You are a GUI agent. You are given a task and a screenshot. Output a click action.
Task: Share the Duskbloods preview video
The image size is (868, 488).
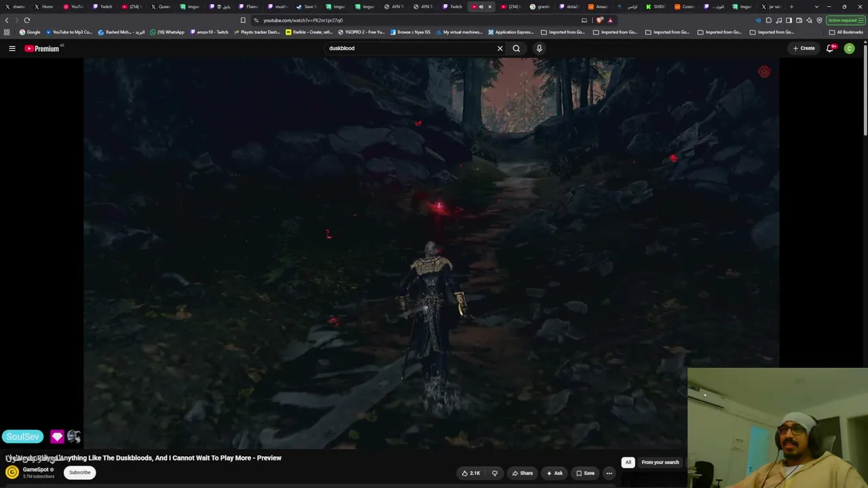point(522,473)
